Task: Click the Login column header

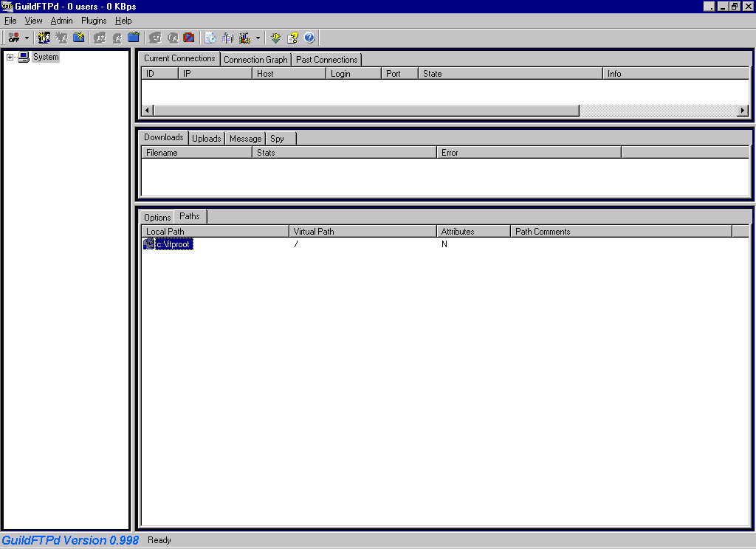Action: pos(354,73)
